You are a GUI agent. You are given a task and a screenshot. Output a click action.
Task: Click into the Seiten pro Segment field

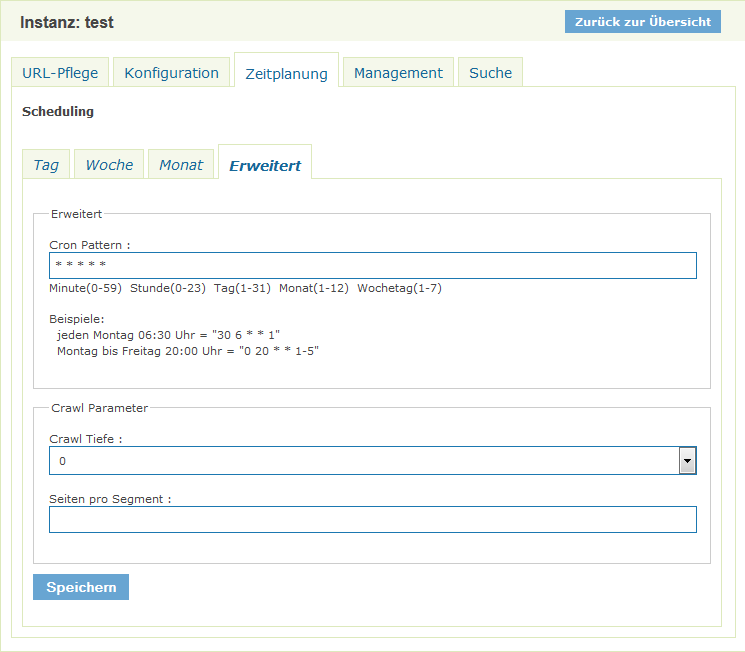click(x=372, y=520)
